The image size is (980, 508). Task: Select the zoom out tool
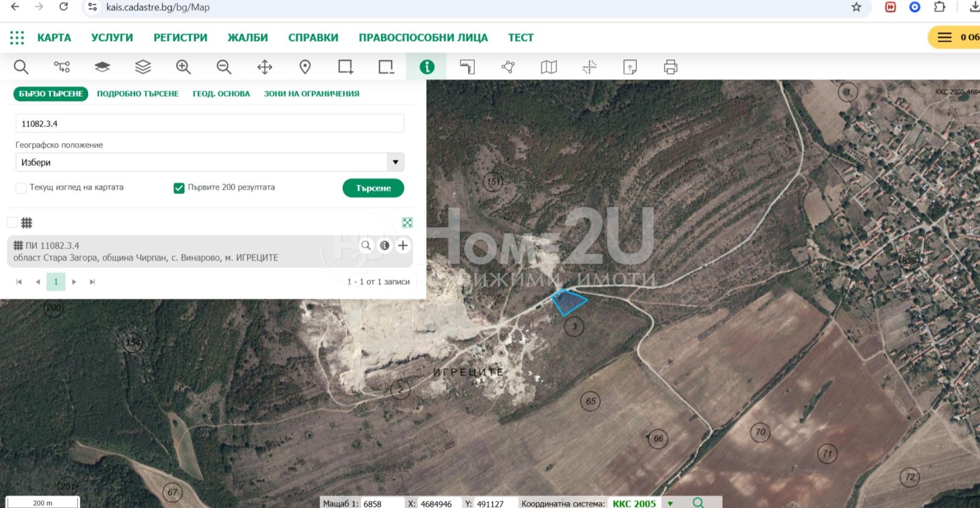pos(224,67)
